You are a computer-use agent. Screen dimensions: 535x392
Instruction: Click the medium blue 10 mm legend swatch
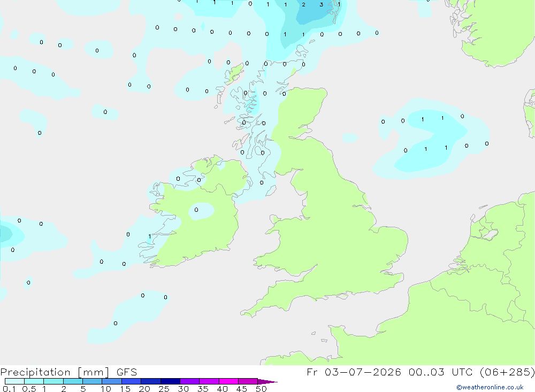pos(112,381)
